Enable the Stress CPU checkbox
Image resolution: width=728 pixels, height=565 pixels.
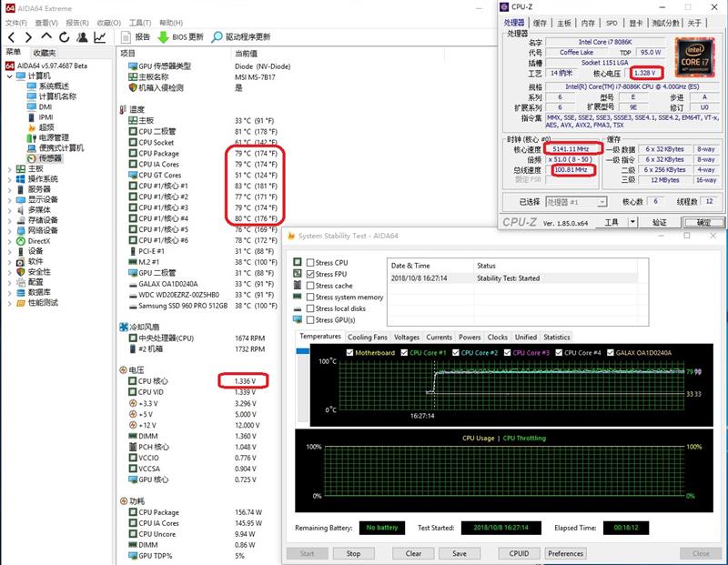[310, 263]
